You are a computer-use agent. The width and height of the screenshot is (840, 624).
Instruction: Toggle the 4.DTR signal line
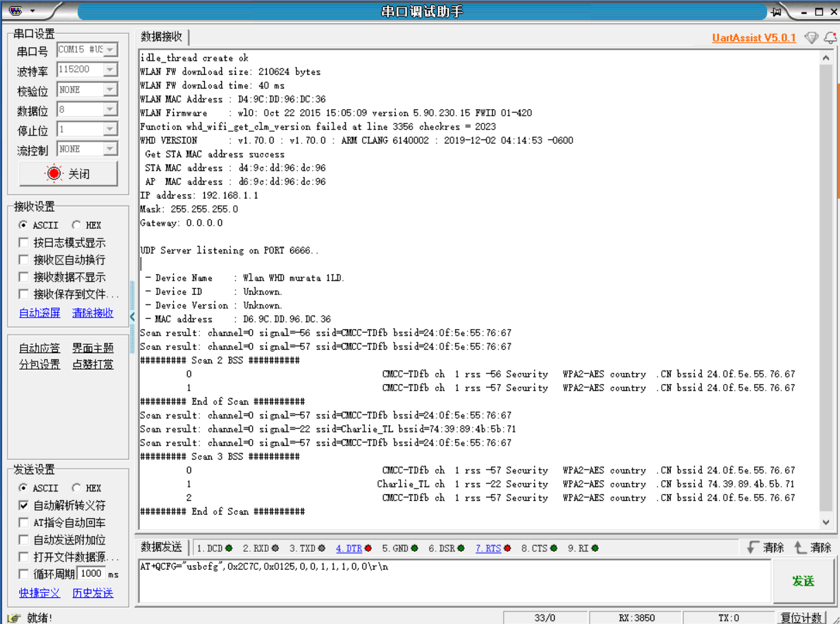tap(354, 548)
